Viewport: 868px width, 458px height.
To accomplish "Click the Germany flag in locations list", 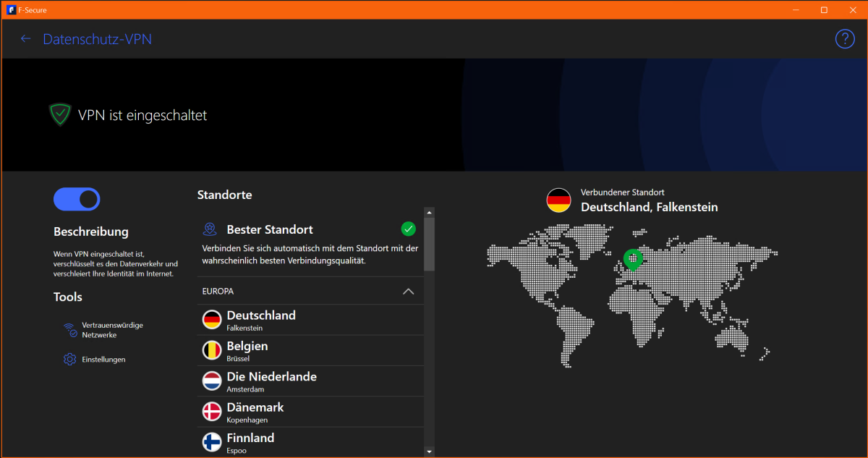I will click(212, 320).
